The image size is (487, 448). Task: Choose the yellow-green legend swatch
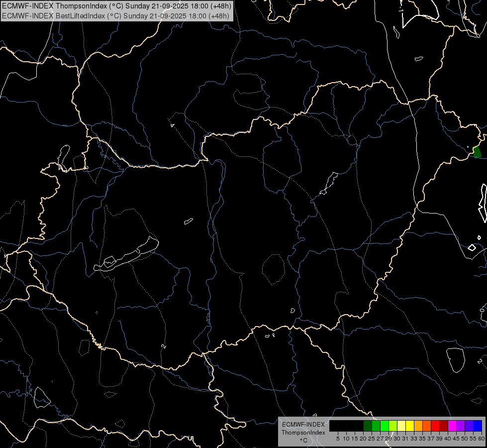392,426
